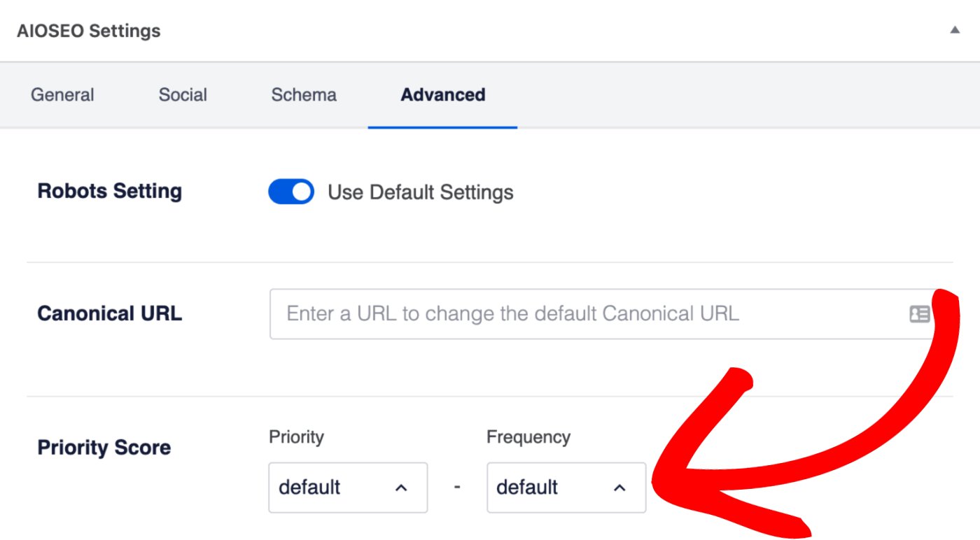Select the Schema tab
The width and height of the screenshot is (980, 540).
[x=304, y=95]
